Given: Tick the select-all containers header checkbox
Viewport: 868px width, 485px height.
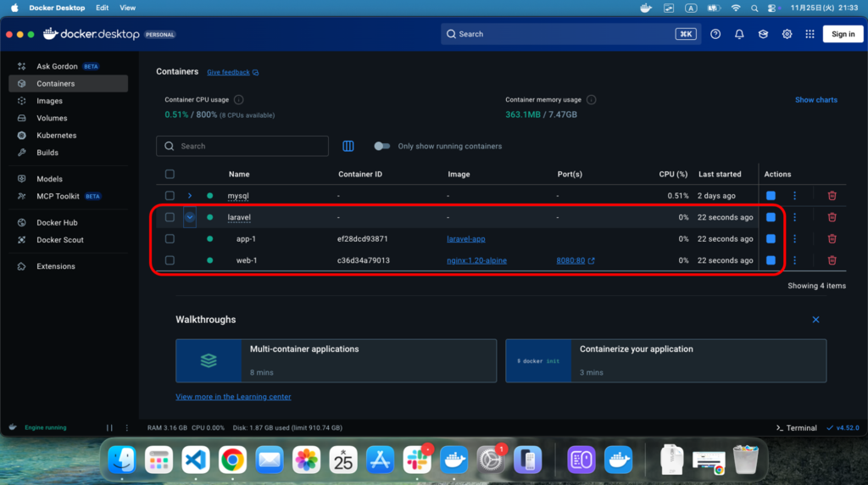Looking at the screenshot, I should pyautogui.click(x=170, y=174).
